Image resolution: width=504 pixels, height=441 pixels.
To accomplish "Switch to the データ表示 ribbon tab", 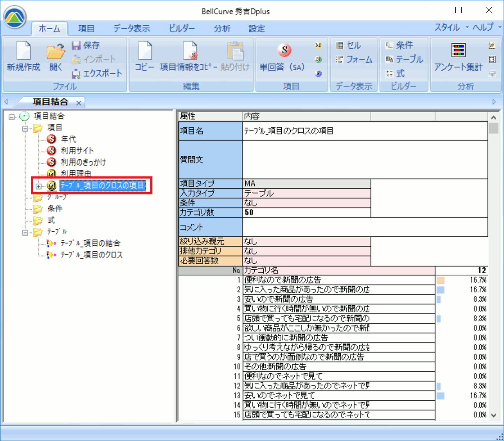I will (x=131, y=29).
